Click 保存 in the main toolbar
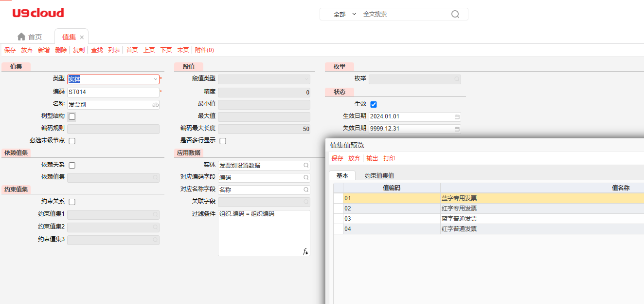This screenshot has width=644, height=304. coord(10,50)
